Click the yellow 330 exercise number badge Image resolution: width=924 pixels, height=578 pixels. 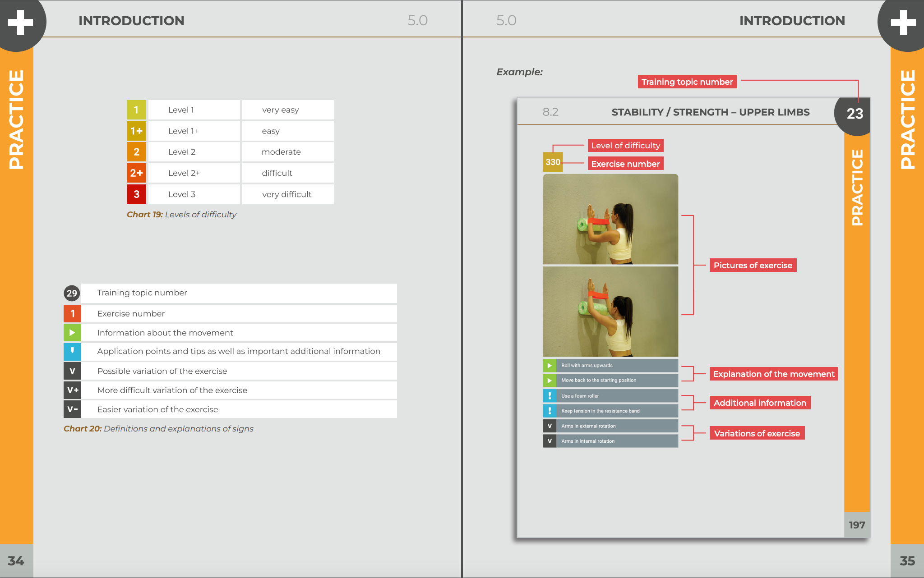pyautogui.click(x=553, y=162)
